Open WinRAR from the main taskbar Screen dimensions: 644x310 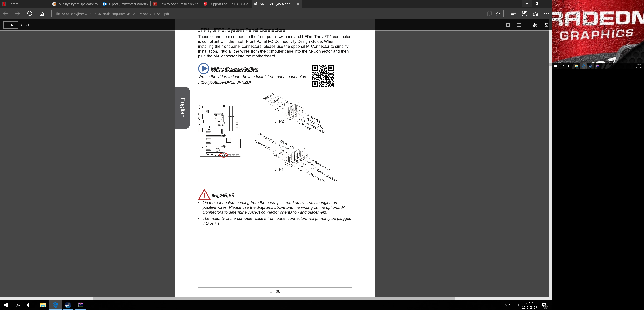tap(80, 305)
